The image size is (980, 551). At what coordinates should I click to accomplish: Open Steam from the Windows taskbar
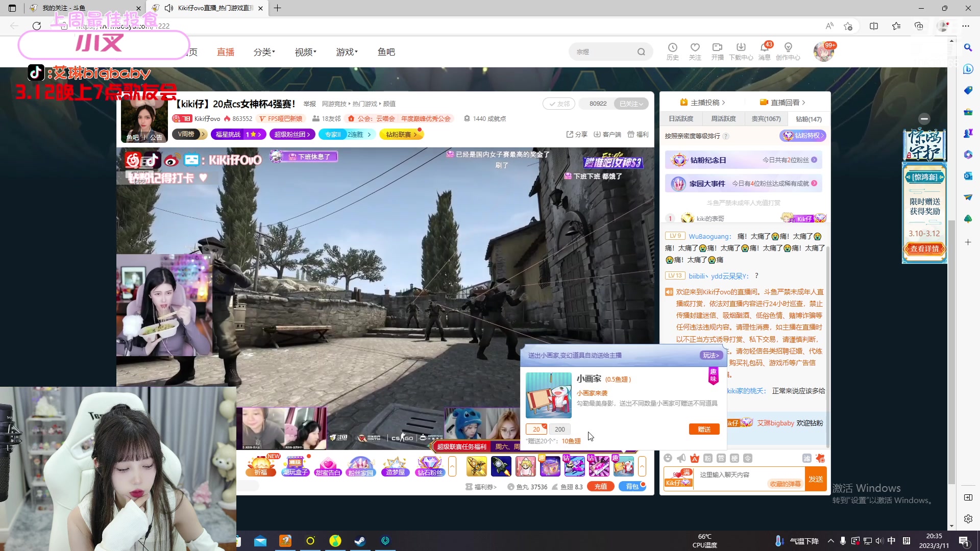[x=360, y=541]
